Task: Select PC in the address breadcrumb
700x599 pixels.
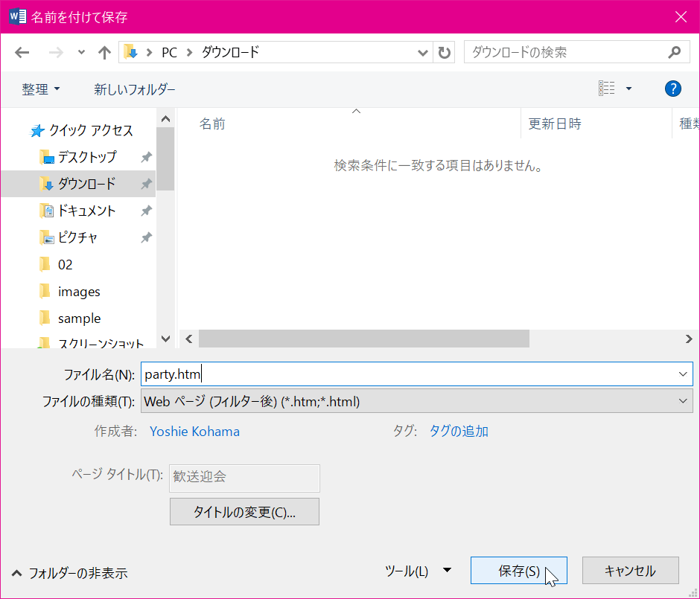Action: [169, 53]
